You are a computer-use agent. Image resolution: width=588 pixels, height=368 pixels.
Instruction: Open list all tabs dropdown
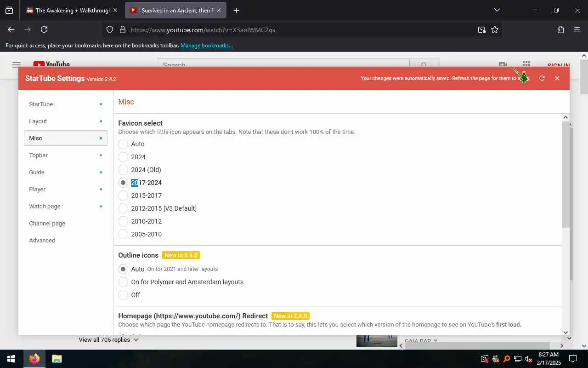(497, 10)
